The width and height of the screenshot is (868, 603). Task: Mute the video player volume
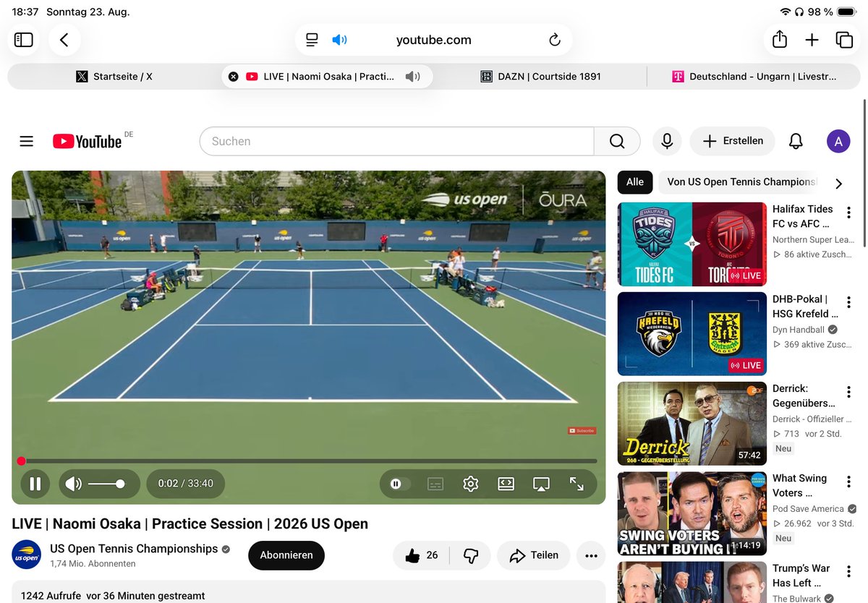click(73, 484)
